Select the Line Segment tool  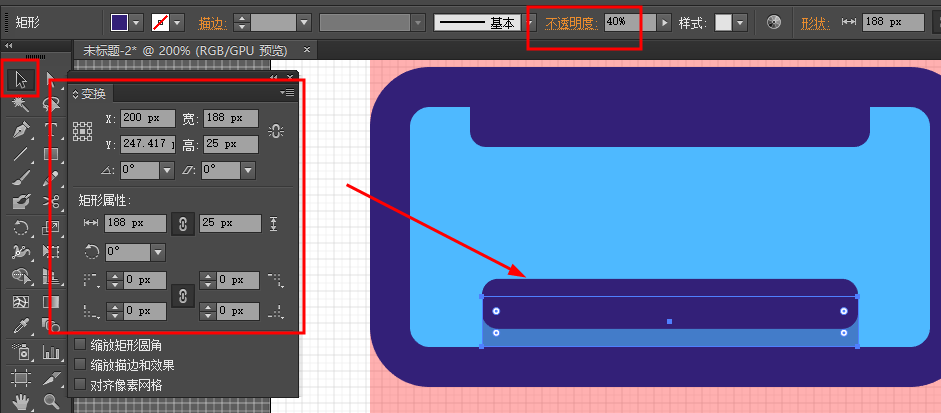pos(20,154)
